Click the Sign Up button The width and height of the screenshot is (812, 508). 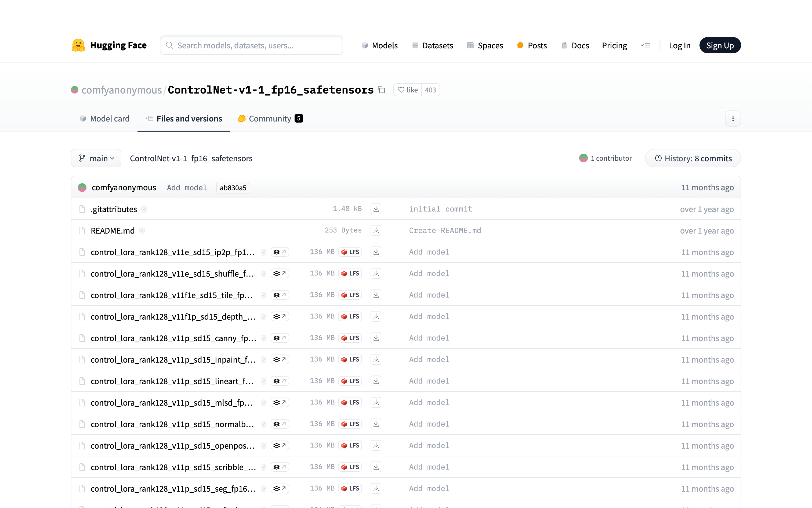pyautogui.click(x=720, y=45)
